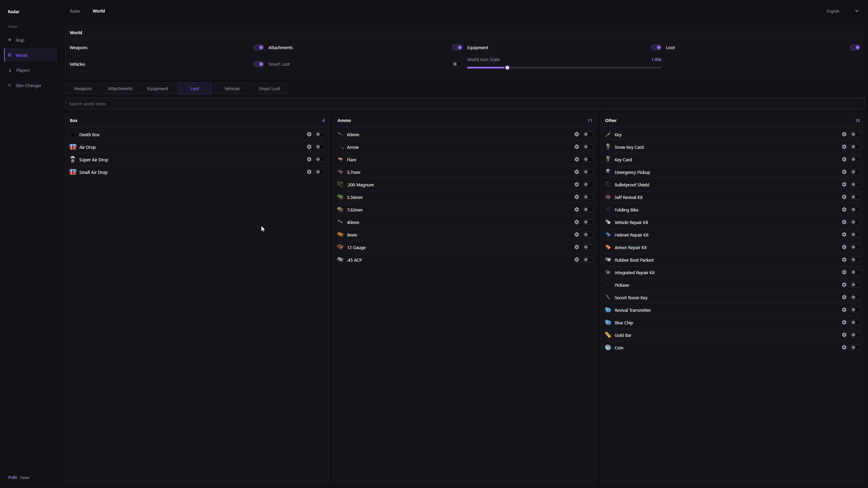Click the PUBG footer link
The width and height of the screenshot is (868, 488).
(x=13, y=477)
